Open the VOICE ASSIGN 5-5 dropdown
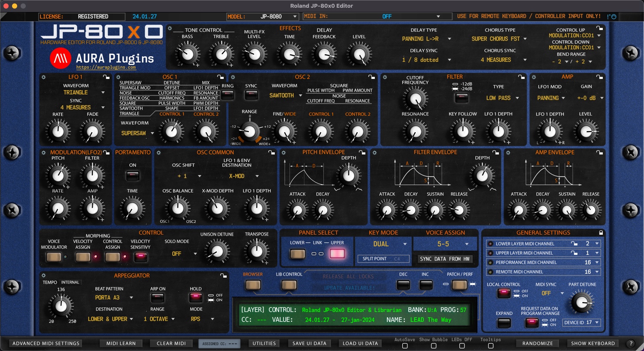644x351 pixels. [x=445, y=244]
